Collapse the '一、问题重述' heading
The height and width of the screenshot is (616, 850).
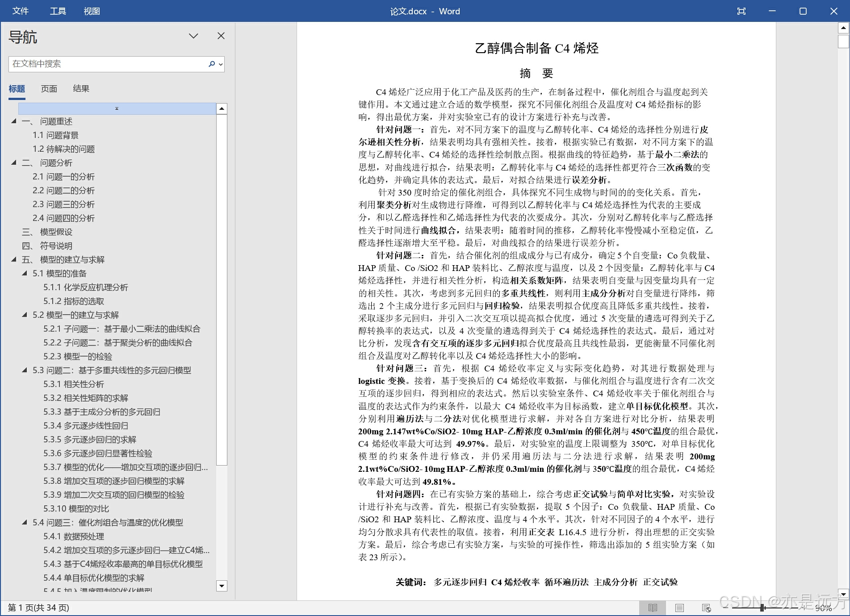pos(13,121)
